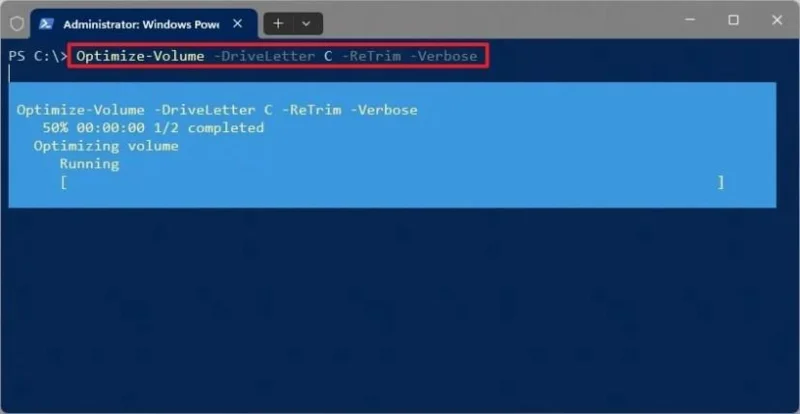Click the Optimize-Volume cmdlet in the prompt
Image resolution: width=800 pixels, height=414 pixels.
click(x=140, y=56)
